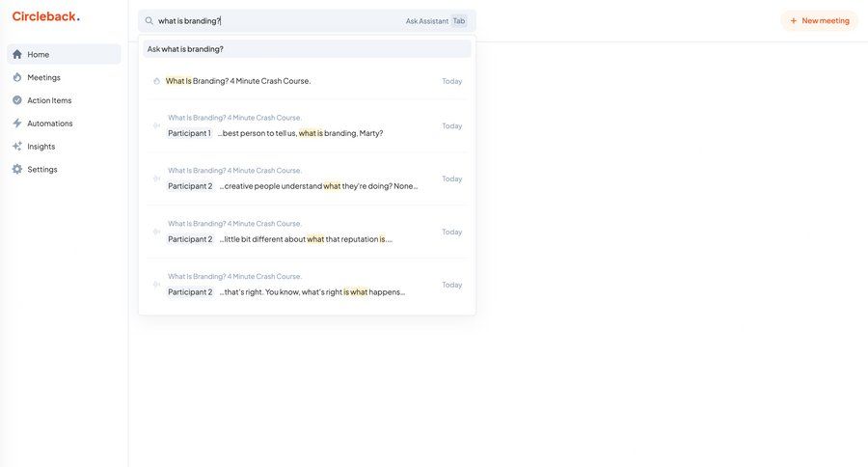Open the Meetings menu item
The width and height of the screenshot is (868, 467).
pos(43,77)
